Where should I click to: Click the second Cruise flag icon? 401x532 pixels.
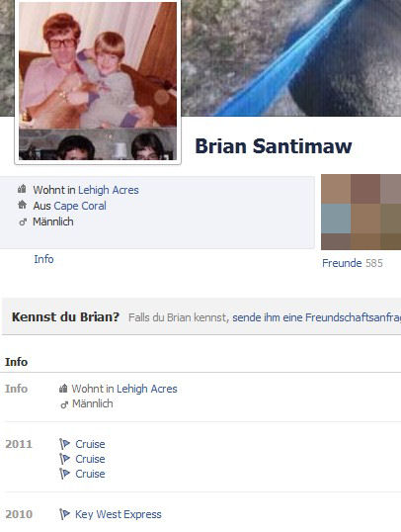click(x=64, y=459)
